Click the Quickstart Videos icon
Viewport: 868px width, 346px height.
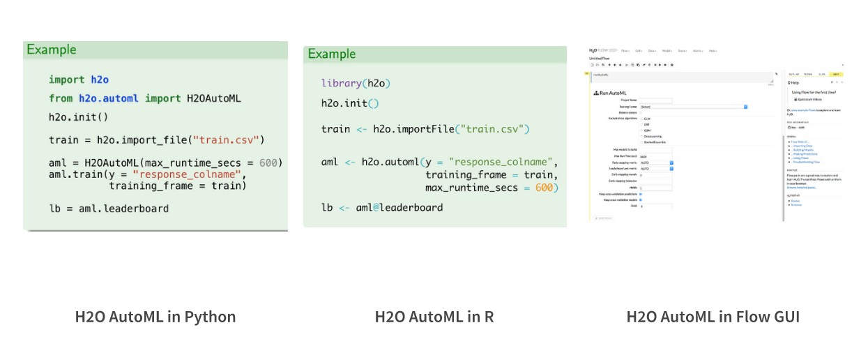[795, 99]
